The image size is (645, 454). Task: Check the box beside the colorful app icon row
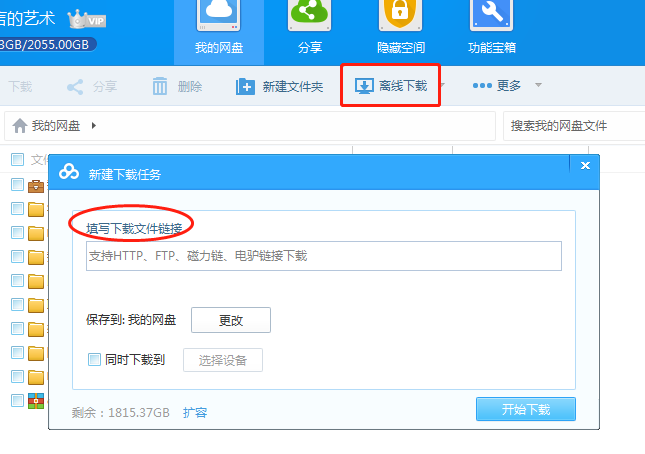pyautogui.click(x=17, y=400)
